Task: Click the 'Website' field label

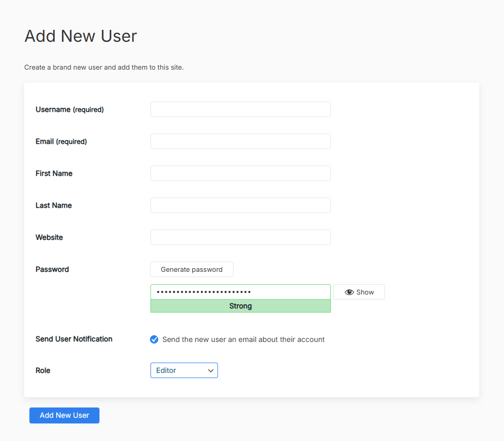Action: click(49, 237)
